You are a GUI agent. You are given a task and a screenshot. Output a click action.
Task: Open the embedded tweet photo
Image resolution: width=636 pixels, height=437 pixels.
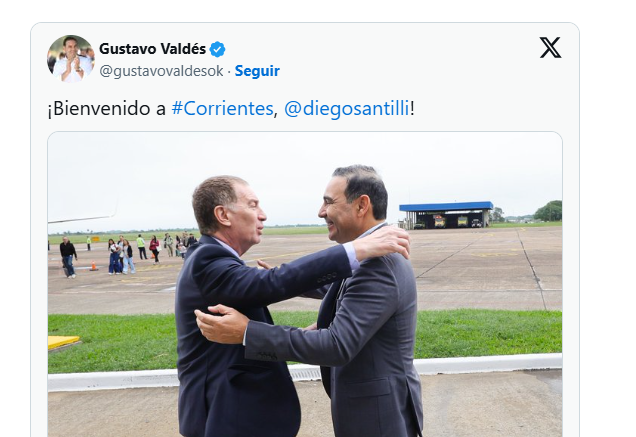coord(305,284)
